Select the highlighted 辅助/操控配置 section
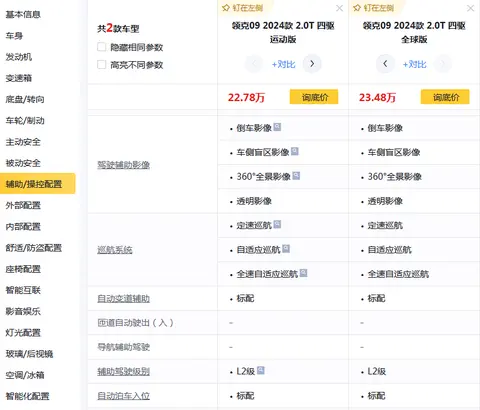The width and height of the screenshot is (480, 410). click(x=38, y=183)
